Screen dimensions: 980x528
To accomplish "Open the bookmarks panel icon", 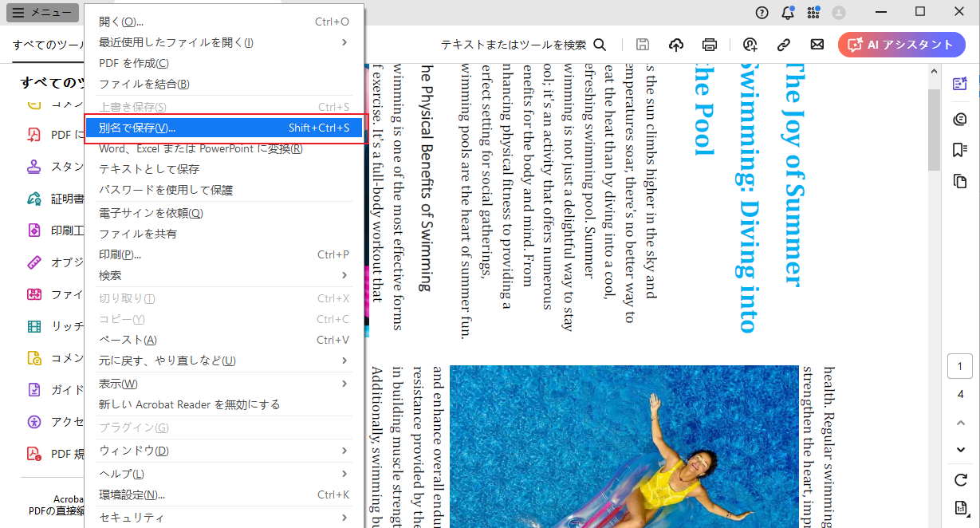I will point(960,150).
